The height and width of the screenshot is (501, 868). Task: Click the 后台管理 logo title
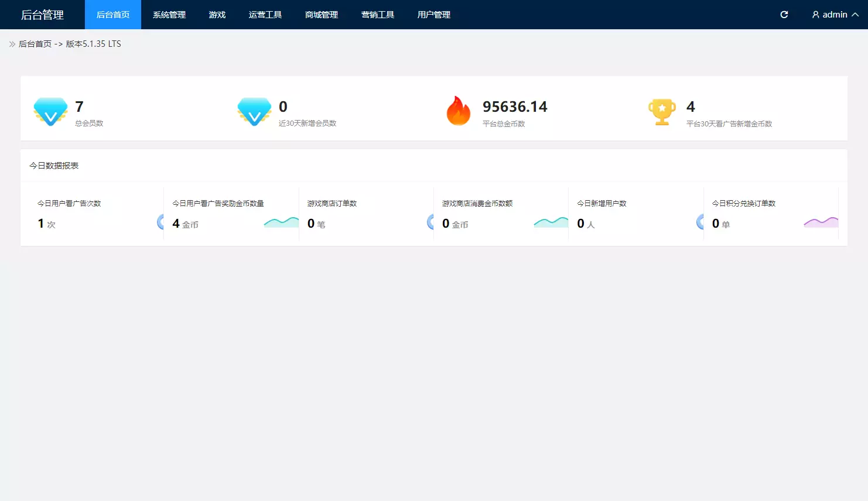point(42,15)
